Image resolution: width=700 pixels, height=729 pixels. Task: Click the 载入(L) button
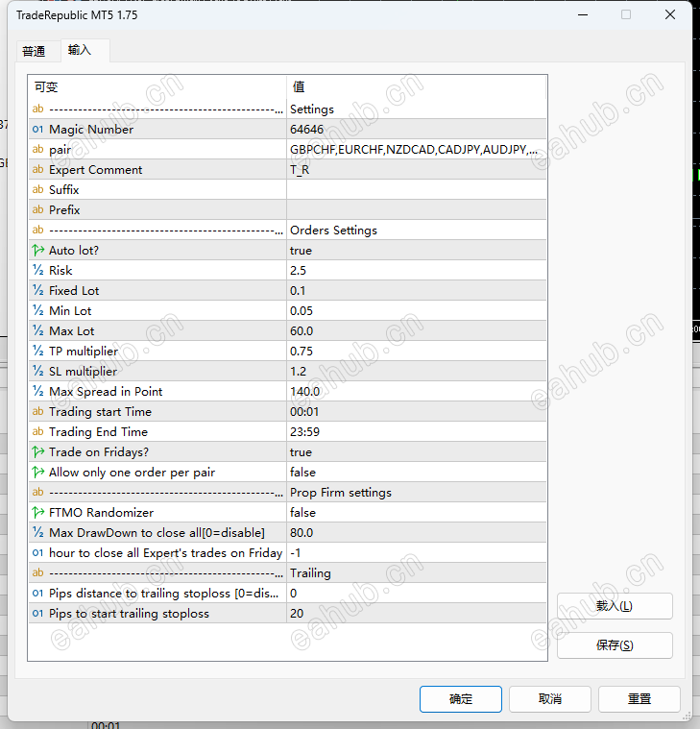pyautogui.click(x=615, y=606)
